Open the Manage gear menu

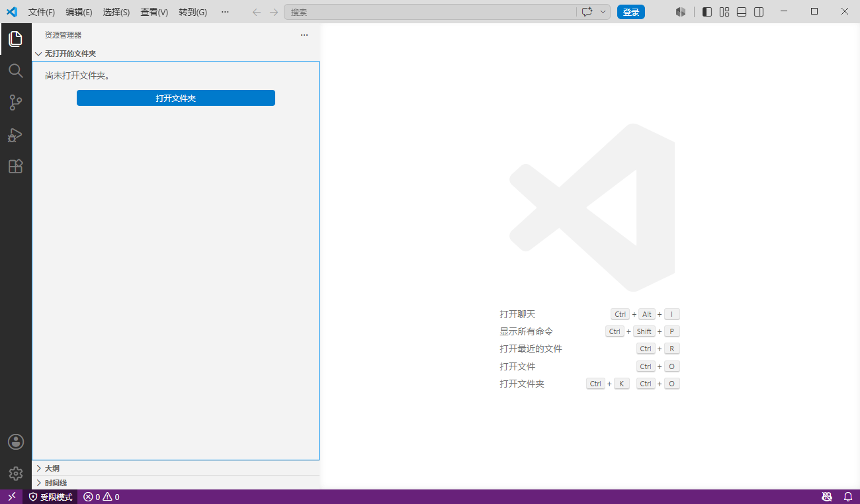tap(15, 474)
